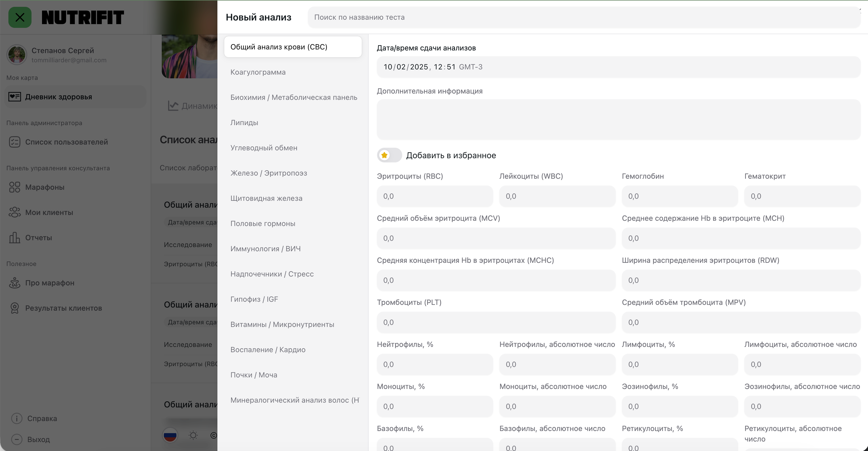Viewport: 868px width, 451px height.
Task: Click the Справка info icon
Action: (17, 418)
